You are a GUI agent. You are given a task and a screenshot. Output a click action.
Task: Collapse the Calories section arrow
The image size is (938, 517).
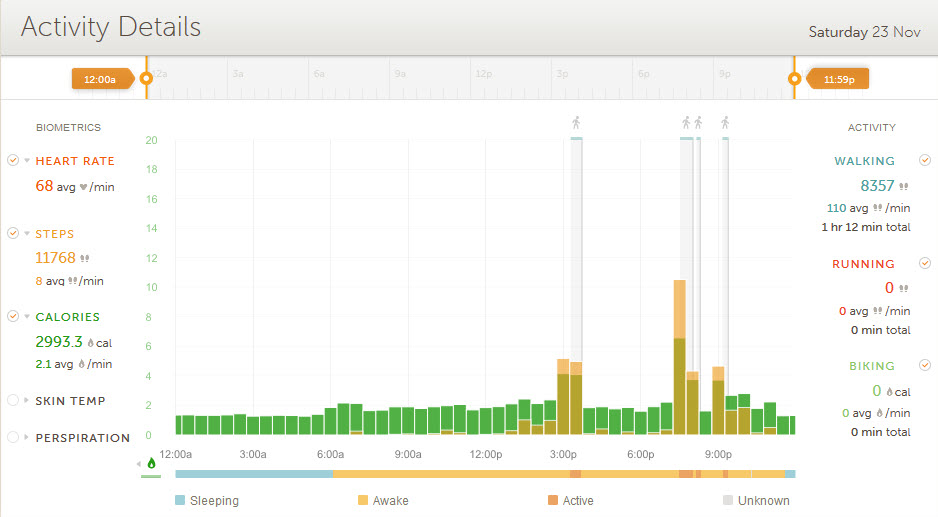tap(27, 317)
